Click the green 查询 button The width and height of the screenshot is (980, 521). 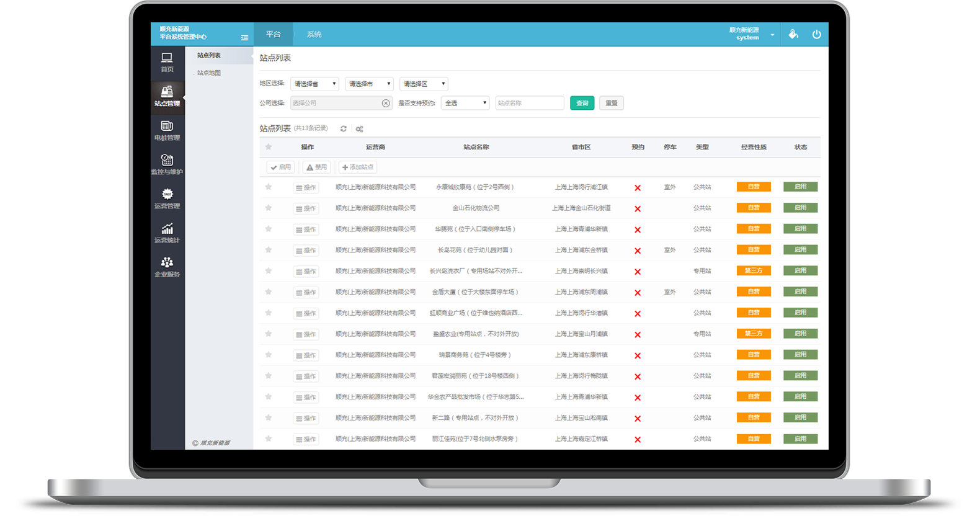point(582,103)
